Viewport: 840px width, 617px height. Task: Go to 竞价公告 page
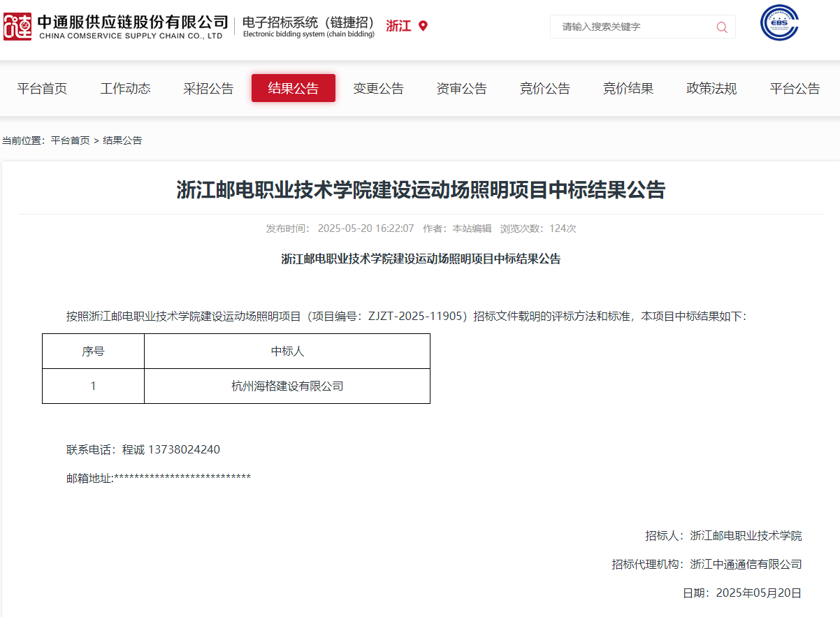pos(545,88)
